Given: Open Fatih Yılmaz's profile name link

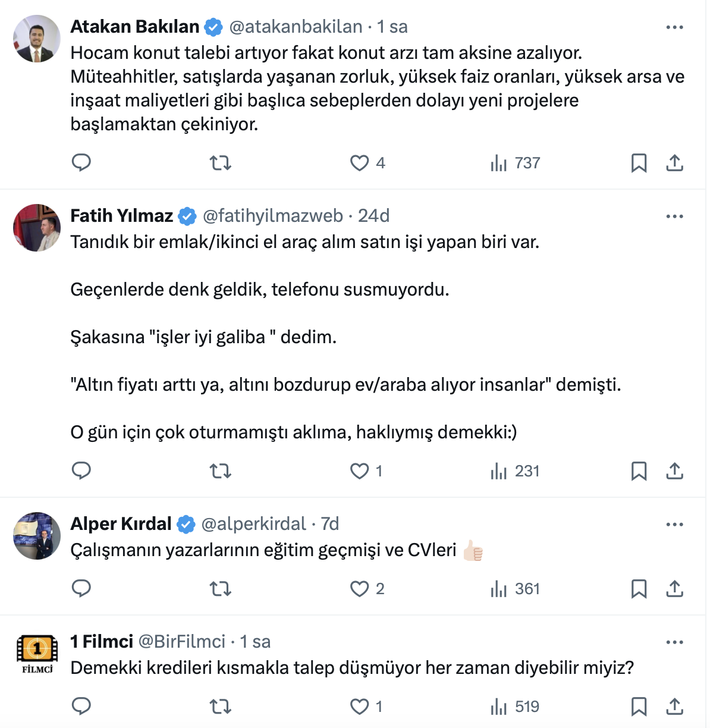Looking at the screenshot, I should click(x=121, y=216).
